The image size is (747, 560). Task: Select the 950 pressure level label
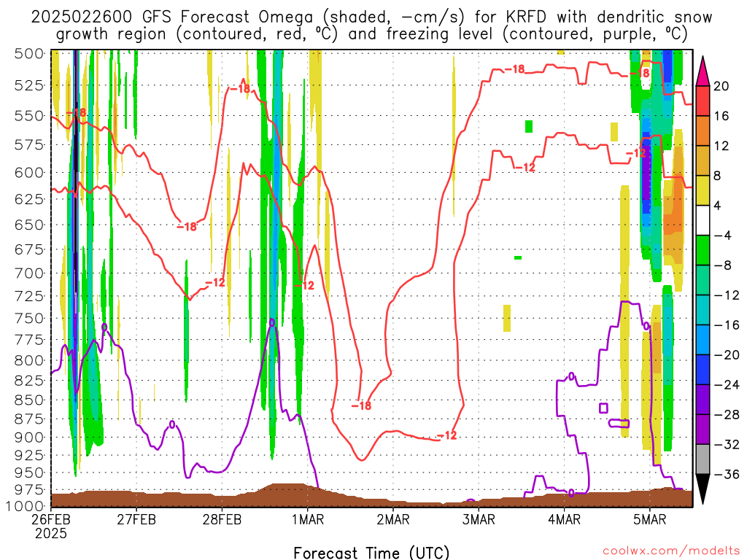(29, 472)
